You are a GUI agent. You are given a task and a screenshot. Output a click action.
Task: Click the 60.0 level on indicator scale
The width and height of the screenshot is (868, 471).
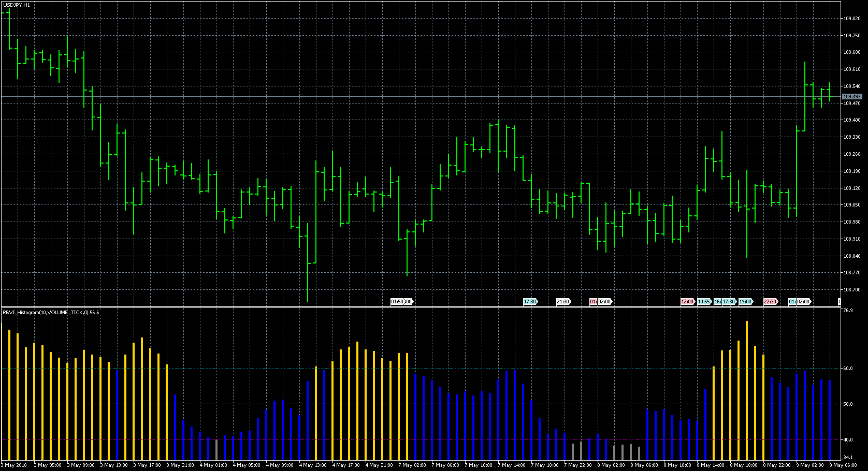click(848, 369)
